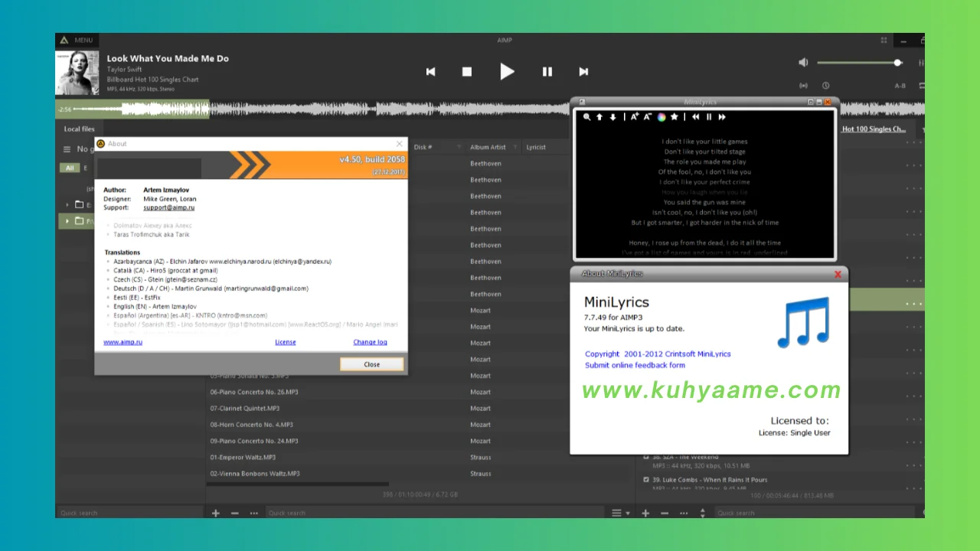Click the Copyright Crintsoft MiniLyrics link
The width and height of the screenshot is (980, 551).
pyautogui.click(x=658, y=354)
